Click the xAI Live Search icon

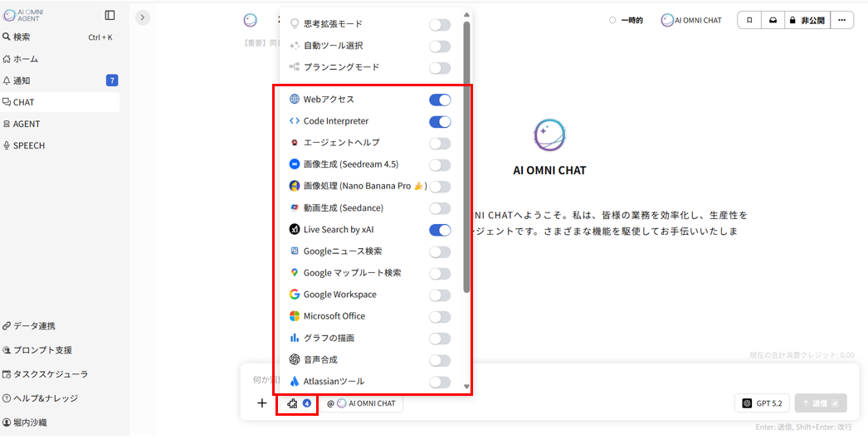pos(295,229)
